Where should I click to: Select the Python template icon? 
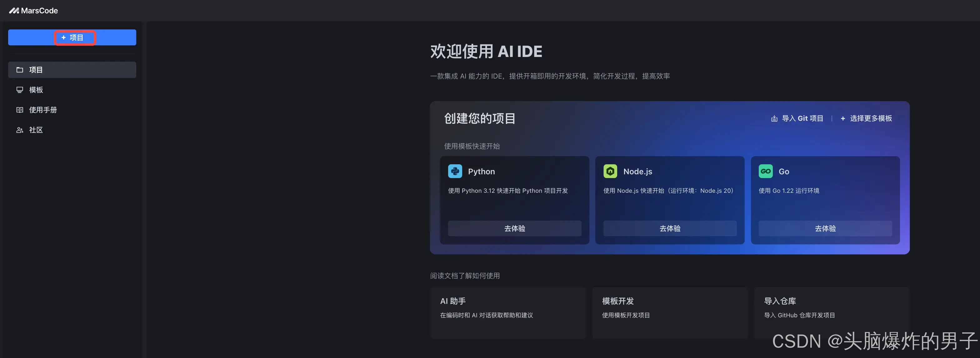[x=455, y=171]
